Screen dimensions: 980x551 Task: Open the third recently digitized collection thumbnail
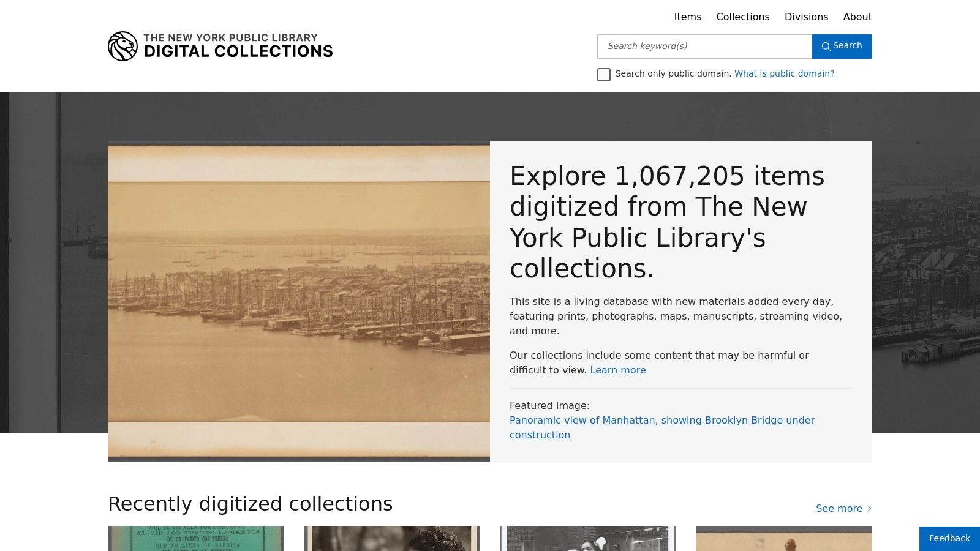(588, 538)
